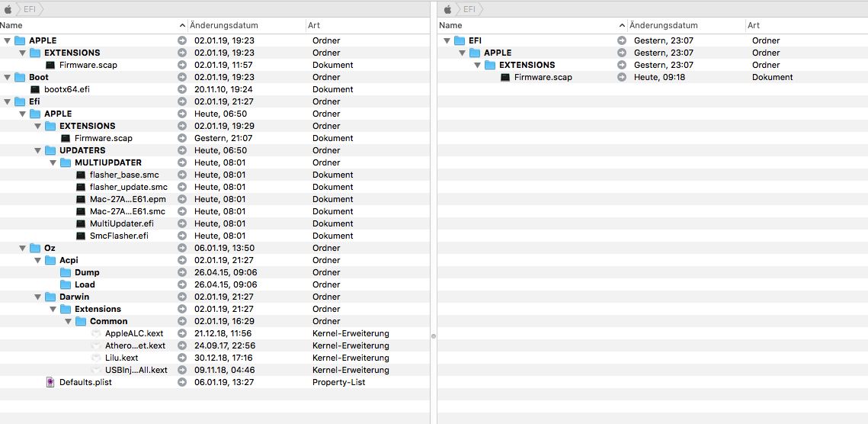Select the Dump folder icon
The image size is (868, 424).
[x=66, y=272]
